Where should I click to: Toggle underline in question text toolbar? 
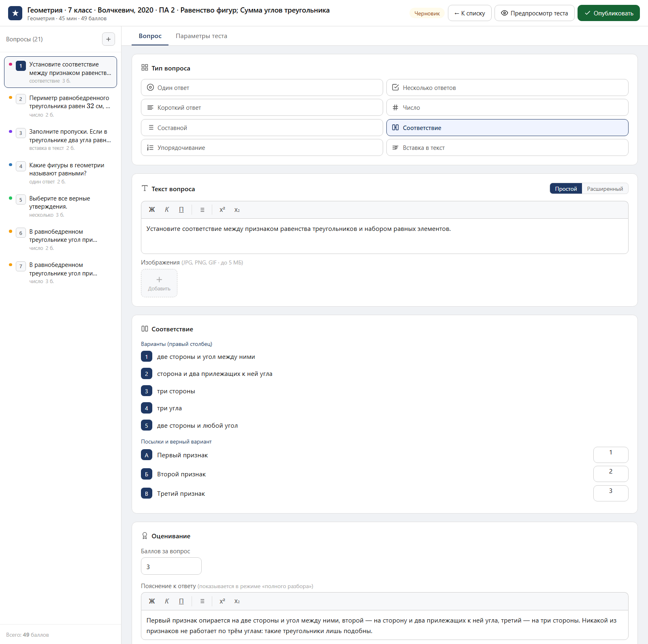[181, 210]
